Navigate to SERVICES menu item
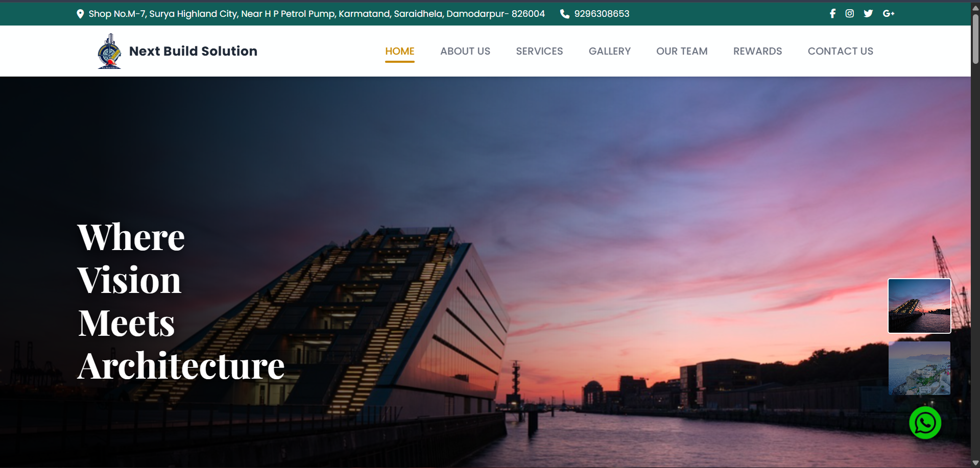 (x=539, y=51)
